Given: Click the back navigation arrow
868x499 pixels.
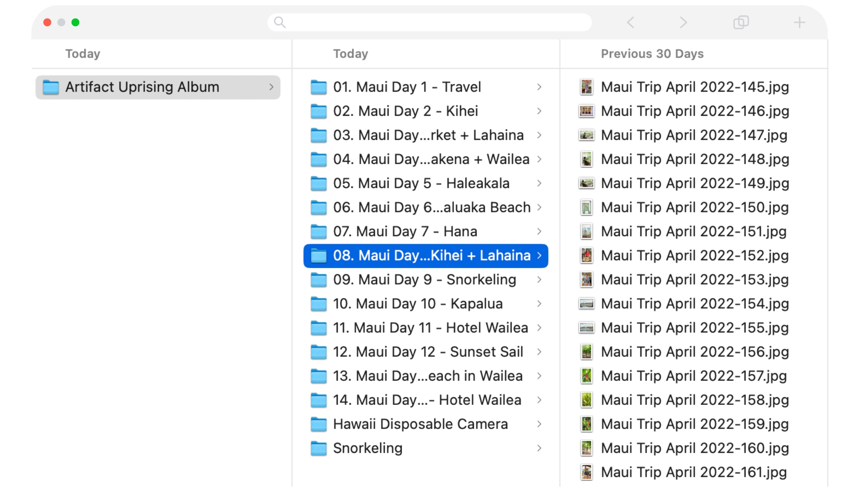Looking at the screenshot, I should click(x=630, y=22).
